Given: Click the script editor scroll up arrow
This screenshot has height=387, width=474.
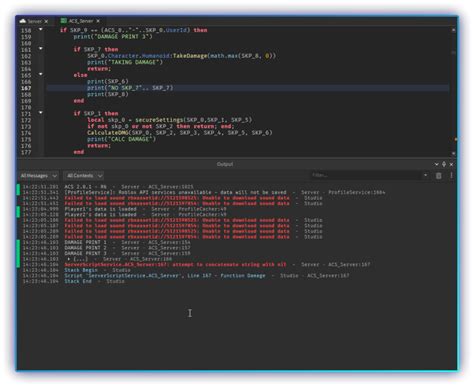Looking at the screenshot, I should click(x=453, y=30).
